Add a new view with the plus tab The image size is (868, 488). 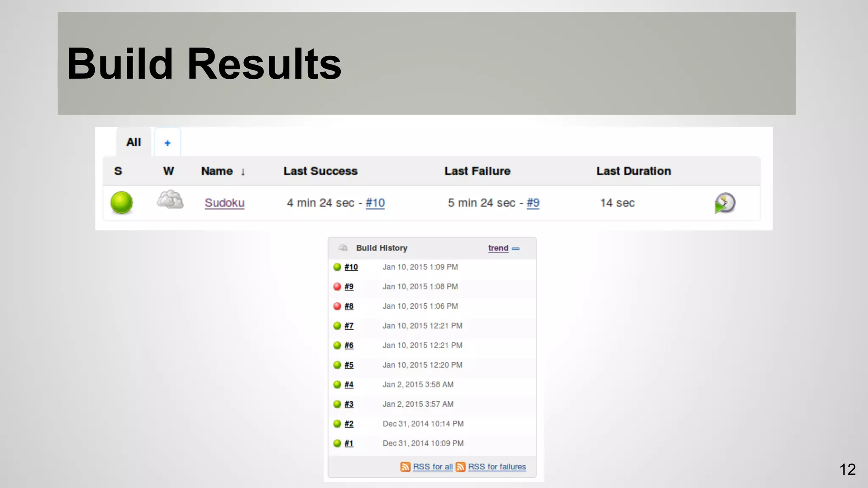click(x=167, y=143)
